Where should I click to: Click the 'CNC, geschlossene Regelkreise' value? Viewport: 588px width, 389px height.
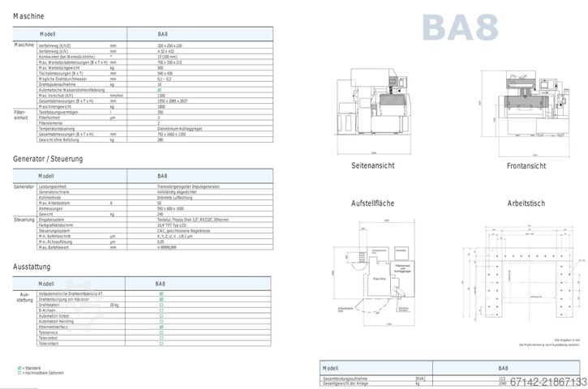(x=184, y=231)
